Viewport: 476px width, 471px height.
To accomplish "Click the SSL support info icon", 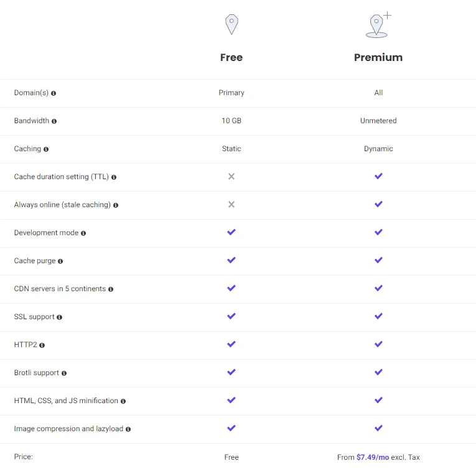I will 60,317.
